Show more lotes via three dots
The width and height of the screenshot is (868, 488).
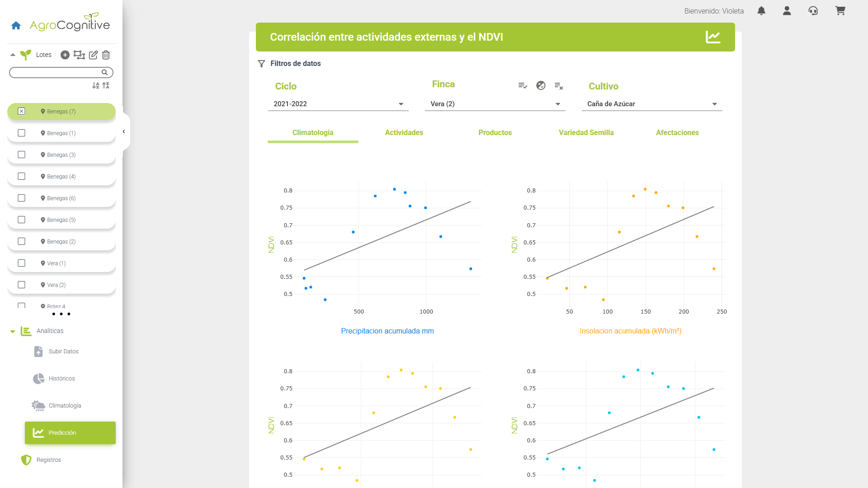click(61, 314)
